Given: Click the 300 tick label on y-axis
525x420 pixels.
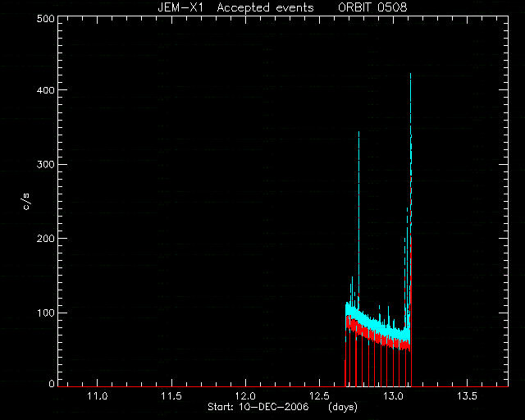Looking at the screenshot, I should pyautogui.click(x=46, y=164).
